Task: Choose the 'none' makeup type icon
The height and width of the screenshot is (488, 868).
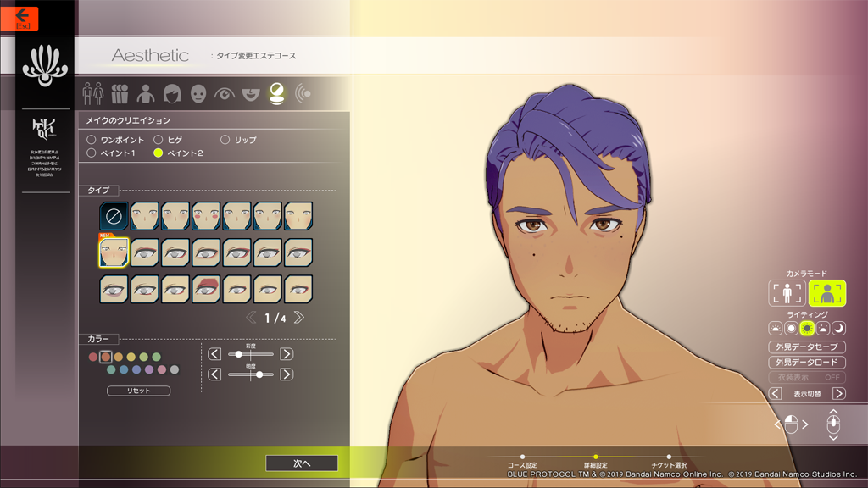Action: pos(114,216)
